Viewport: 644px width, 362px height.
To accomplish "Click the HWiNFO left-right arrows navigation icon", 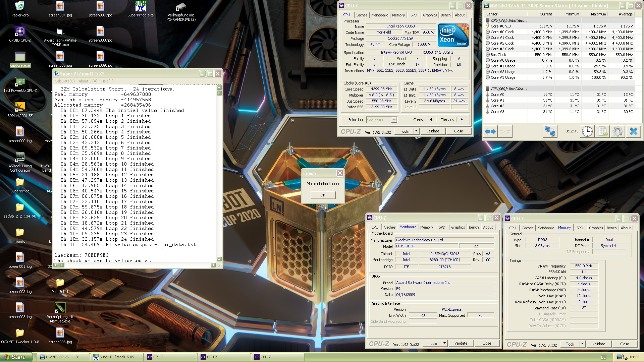I will pyautogui.click(x=490, y=131).
